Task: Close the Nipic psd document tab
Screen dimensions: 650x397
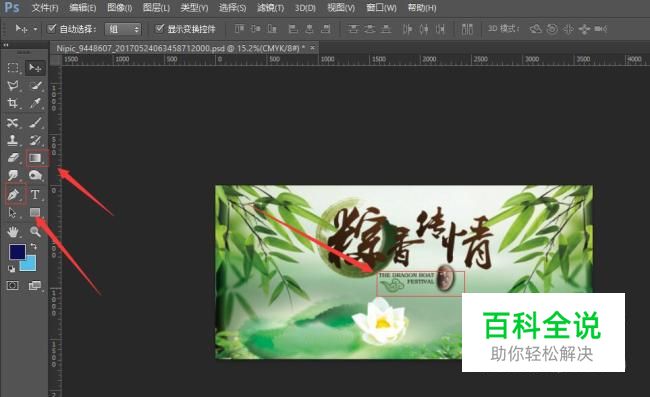Action: tap(312, 48)
